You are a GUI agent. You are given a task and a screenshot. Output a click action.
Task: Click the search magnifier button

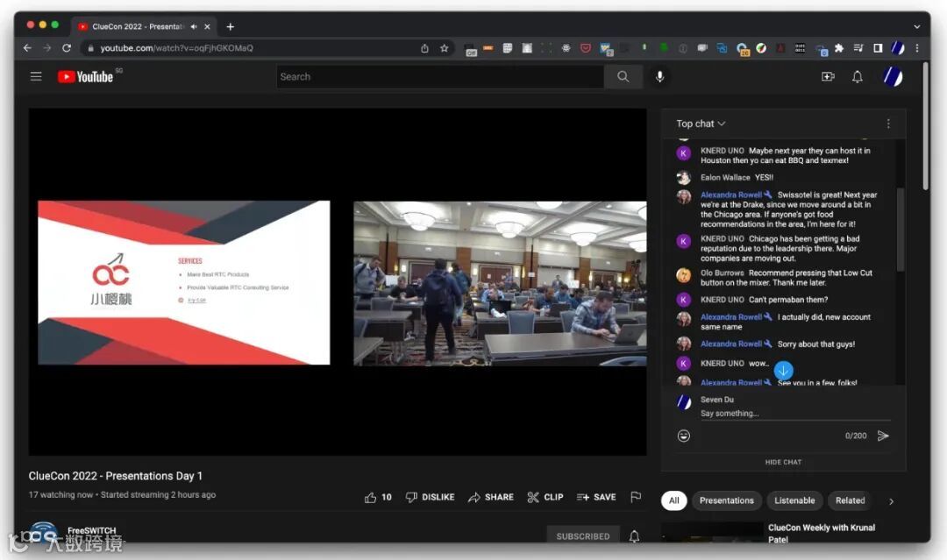click(x=623, y=76)
